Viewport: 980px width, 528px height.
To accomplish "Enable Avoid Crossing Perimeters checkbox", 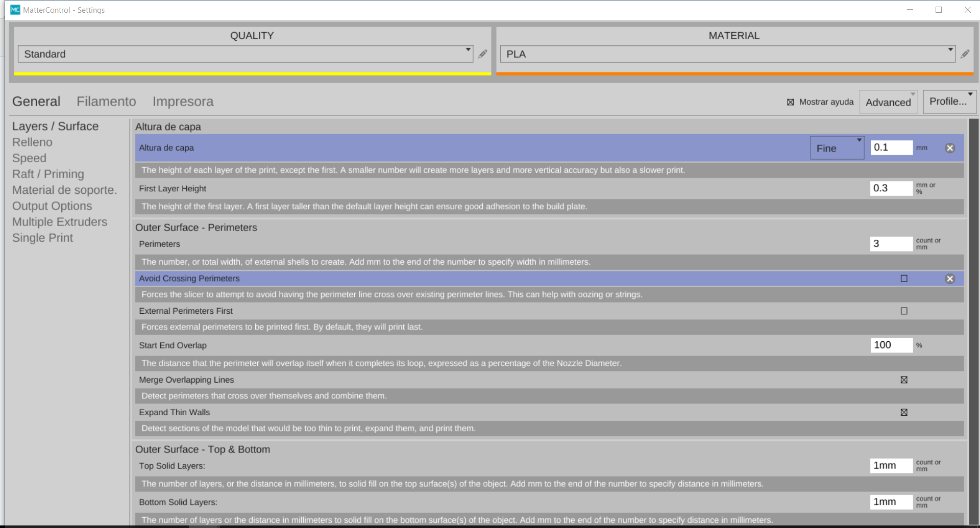I will click(x=904, y=279).
